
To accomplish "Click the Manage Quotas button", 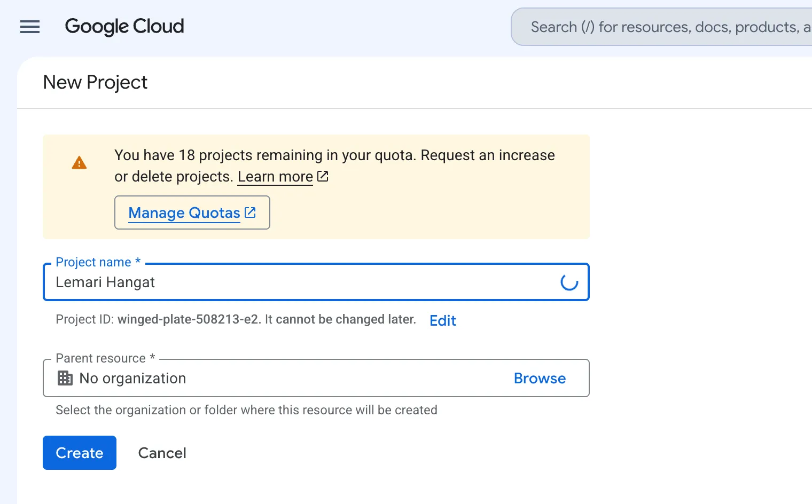I will [192, 212].
